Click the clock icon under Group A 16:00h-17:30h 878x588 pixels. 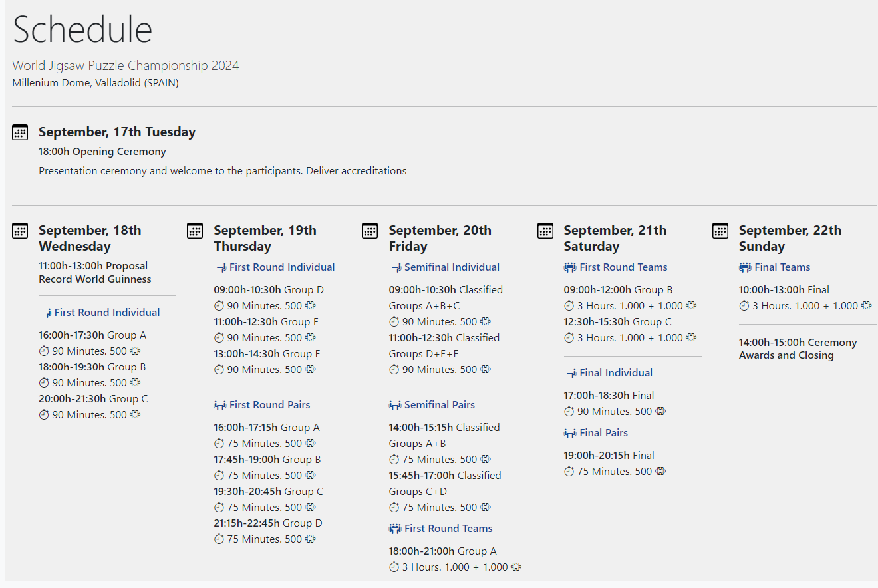coord(44,351)
